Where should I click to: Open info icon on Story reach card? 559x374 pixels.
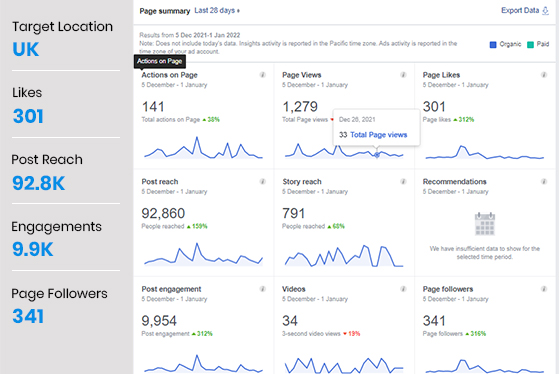pos(403,181)
